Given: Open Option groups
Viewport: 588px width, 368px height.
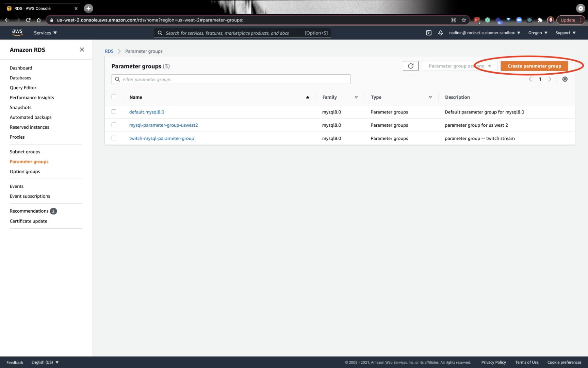Looking at the screenshot, I should tap(25, 171).
